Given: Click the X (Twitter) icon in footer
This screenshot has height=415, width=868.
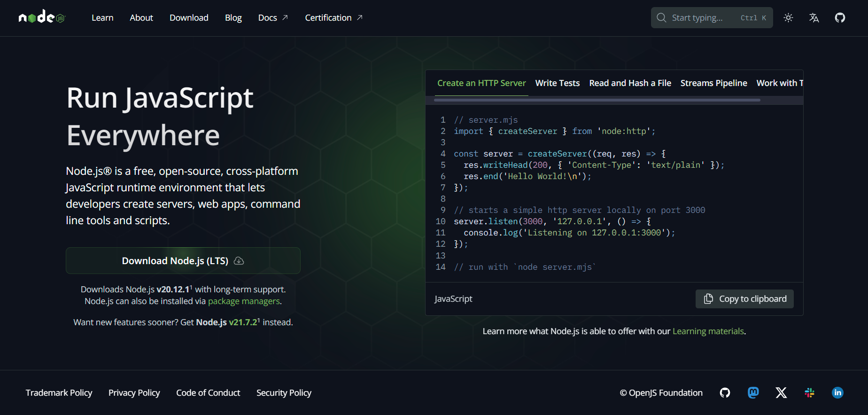Looking at the screenshot, I should (781, 393).
